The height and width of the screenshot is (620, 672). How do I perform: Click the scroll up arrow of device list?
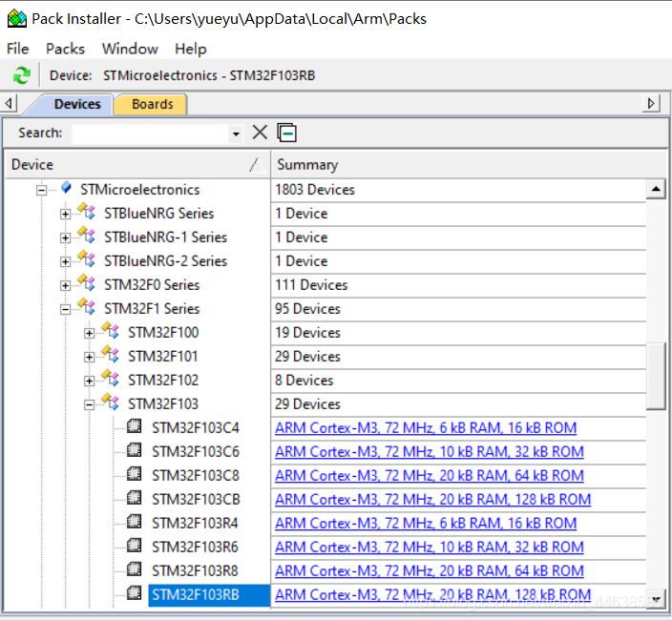point(656,189)
